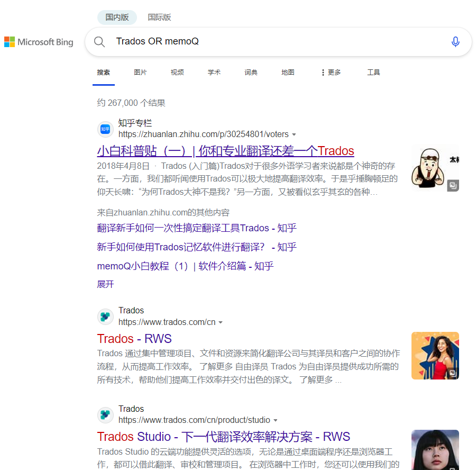Switch to 国际版 search
Viewport: 476px width, 470px height.
point(159,17)
